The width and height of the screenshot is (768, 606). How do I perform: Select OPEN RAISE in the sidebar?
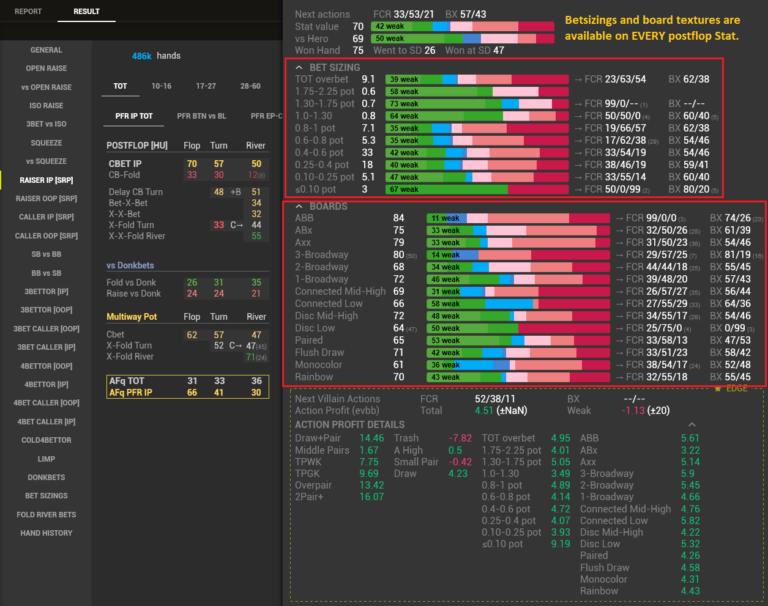tap(46, 68)
